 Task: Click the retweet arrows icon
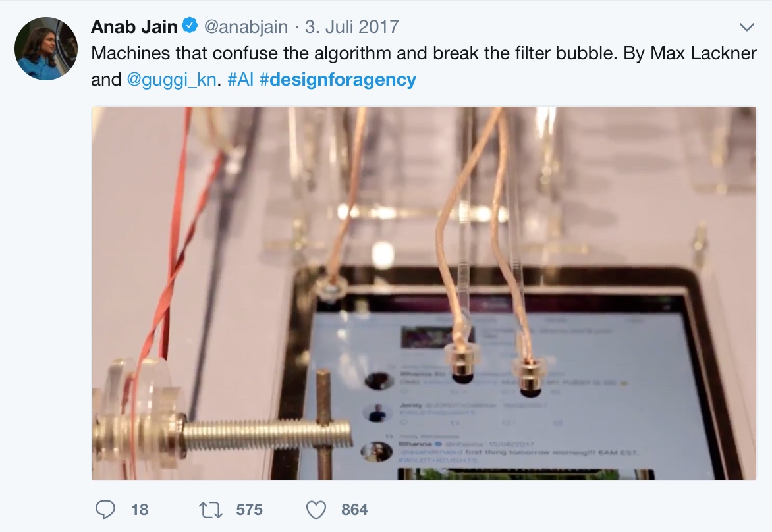click(210, 510)
